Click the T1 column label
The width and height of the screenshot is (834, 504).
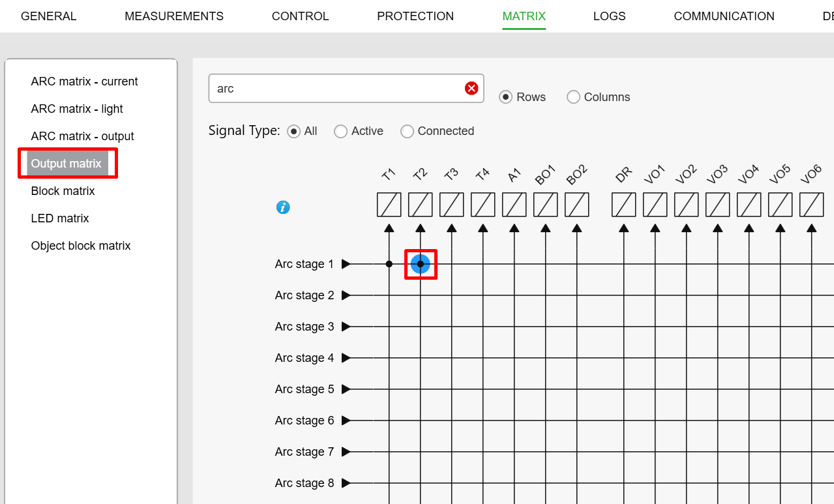coord(389,175)
